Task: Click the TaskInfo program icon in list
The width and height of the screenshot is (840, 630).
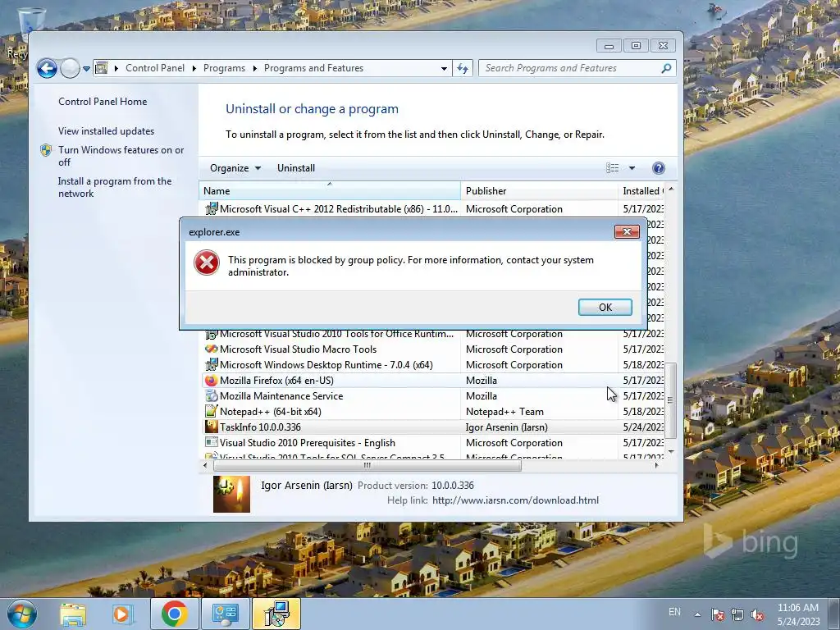Action: point(211,427)
